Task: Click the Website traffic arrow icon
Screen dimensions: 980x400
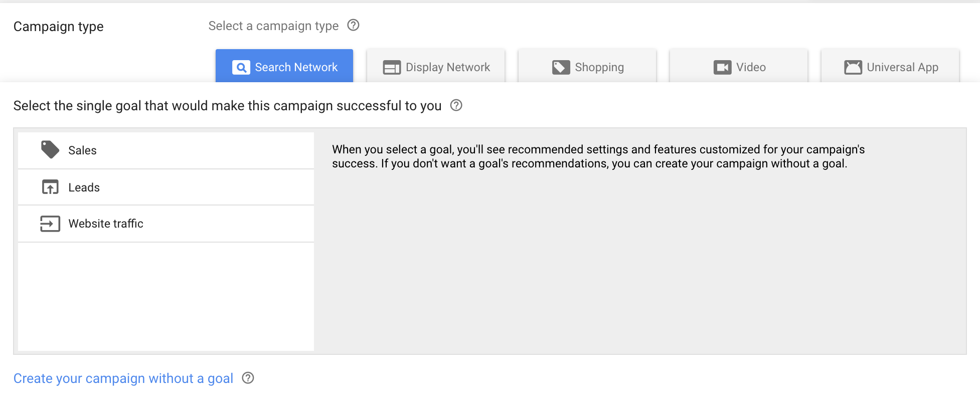Action: (x=50, y=224)
